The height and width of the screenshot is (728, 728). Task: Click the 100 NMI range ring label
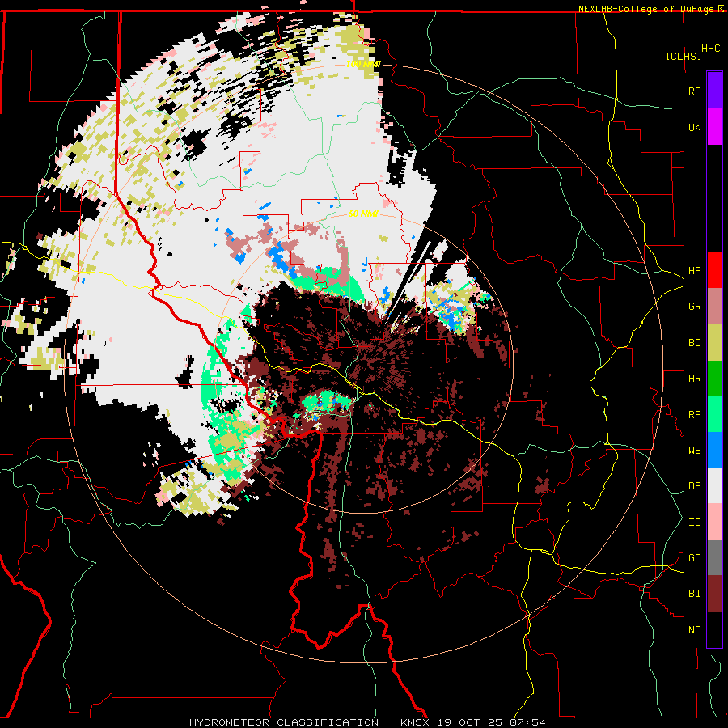(362, 64)
